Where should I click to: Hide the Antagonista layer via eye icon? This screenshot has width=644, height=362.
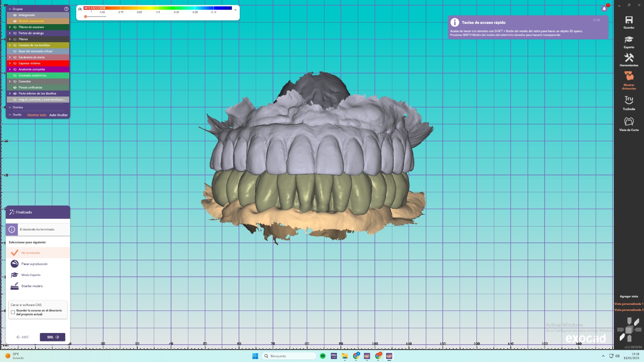(15, 15)
